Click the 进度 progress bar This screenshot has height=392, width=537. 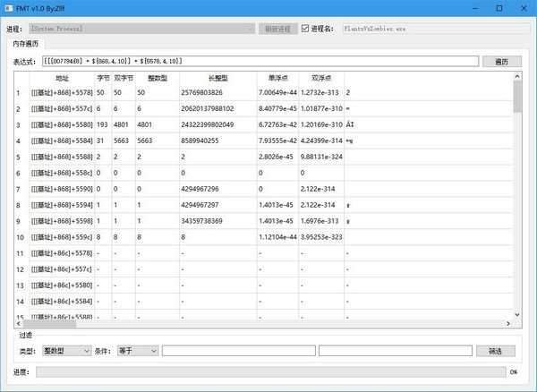pos(270,372)
